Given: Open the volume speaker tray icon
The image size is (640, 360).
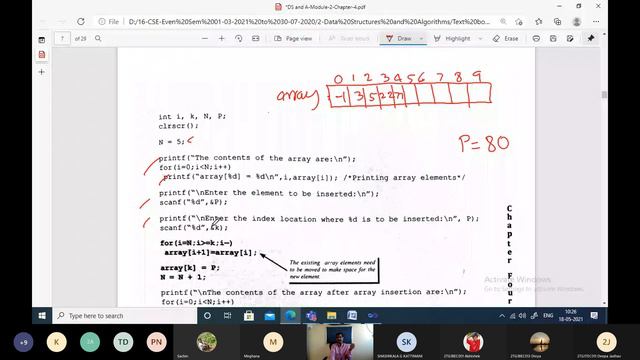Looking at the screenshot, I should 522,316.
